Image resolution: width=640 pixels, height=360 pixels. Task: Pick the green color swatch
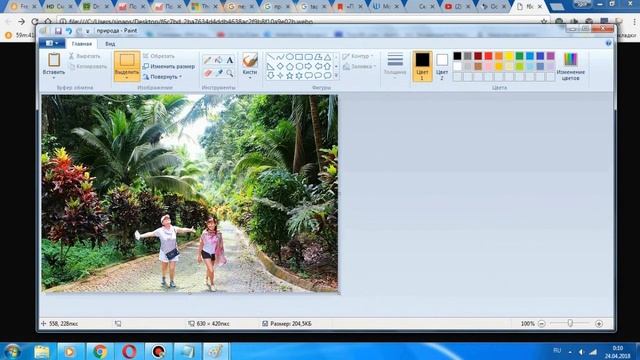click(519, 56)
